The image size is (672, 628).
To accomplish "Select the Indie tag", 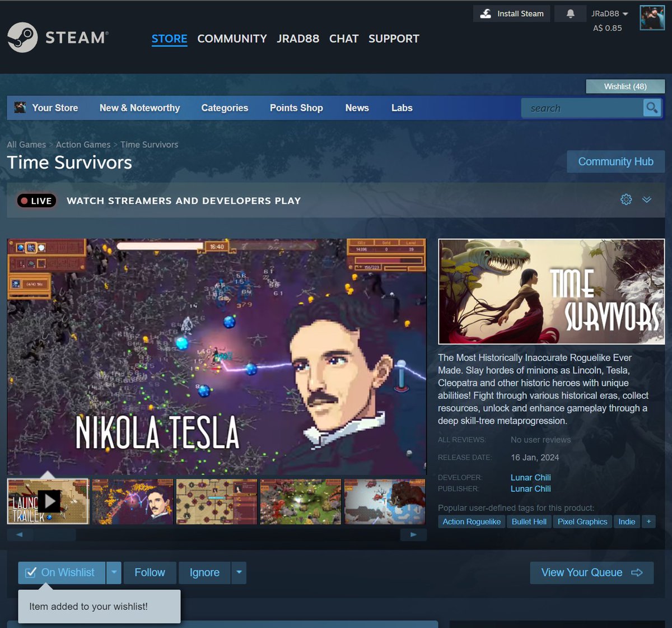I will pyautogui.click(x=627, y=522).
